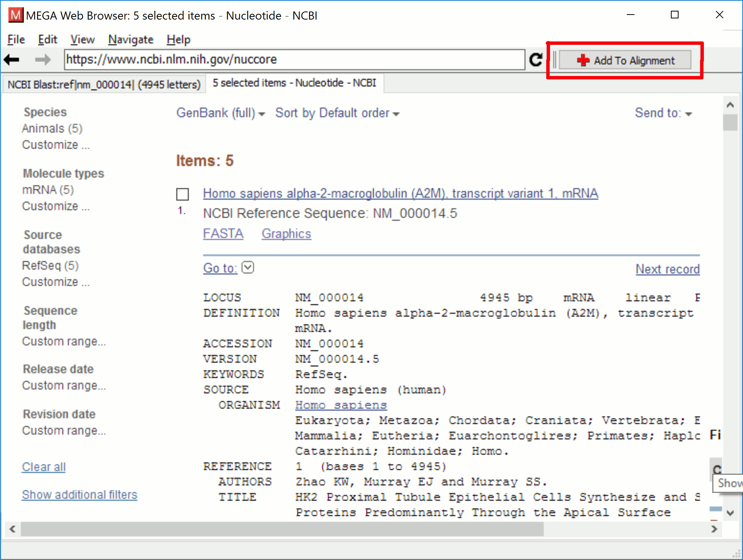
Task: Close the MEGA Web Browser window
Action: pyautogui.click(x=720, y=15)
